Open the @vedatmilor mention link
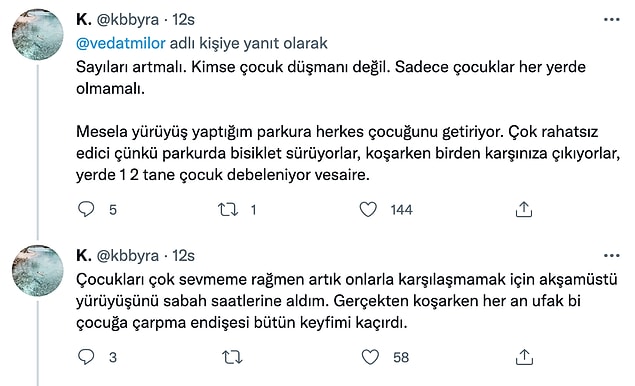The image size is (635, 386). tap(121, 43)
